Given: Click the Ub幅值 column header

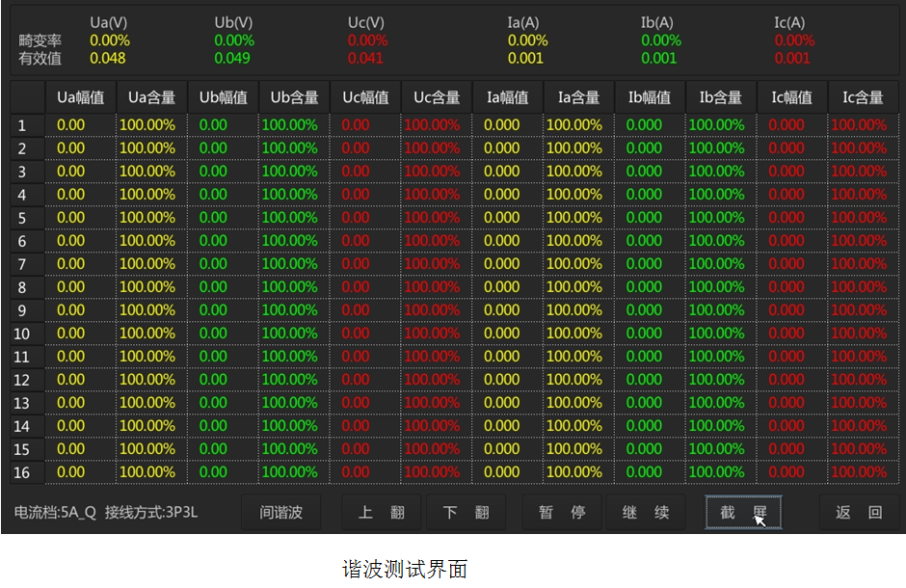Looking at the screenshot, I should 224,97.
